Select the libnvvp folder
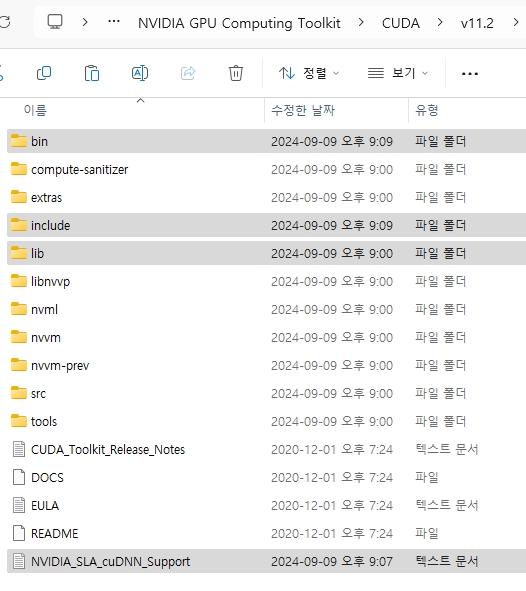Screen dimensions: 526x591 (x=266, y=282)
